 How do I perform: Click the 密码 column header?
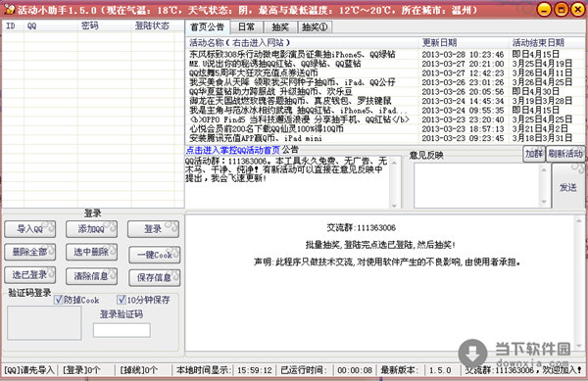click(104, 25)
